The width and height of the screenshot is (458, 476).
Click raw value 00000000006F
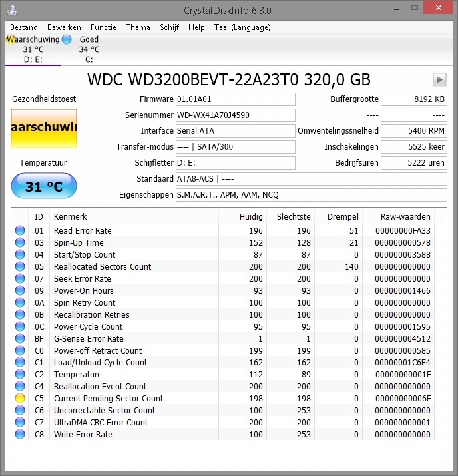403,398
